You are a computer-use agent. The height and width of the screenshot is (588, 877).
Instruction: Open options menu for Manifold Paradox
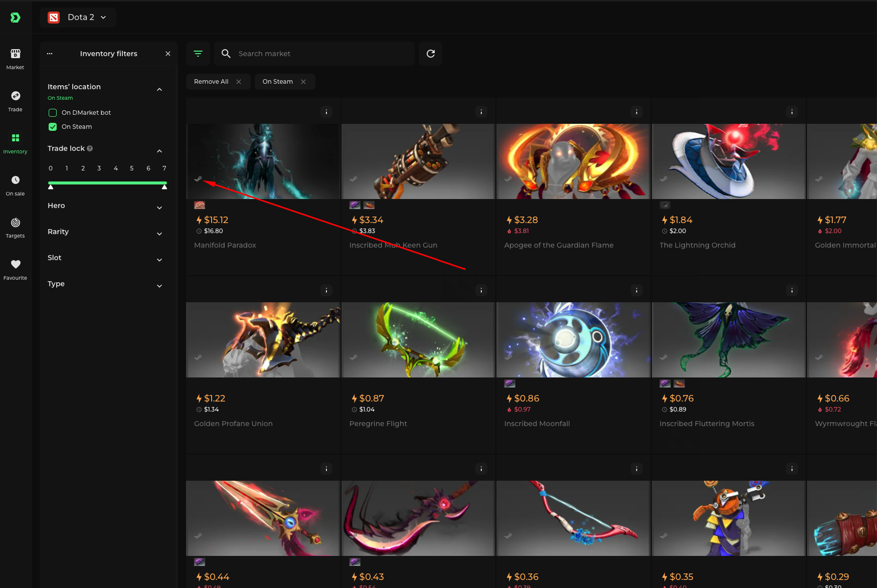[x=326, y=112]
